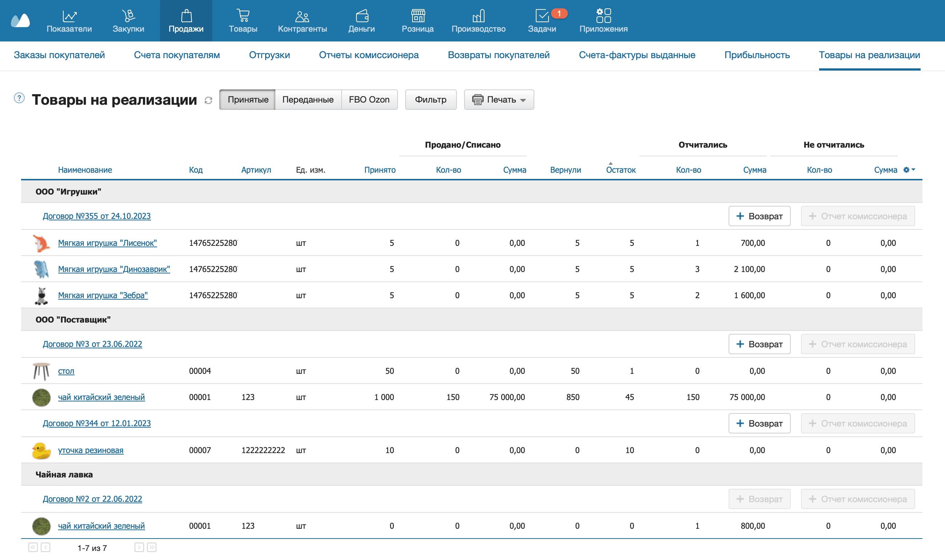Open the question-mark help icon
945x560 pixels.
[19, 98]
